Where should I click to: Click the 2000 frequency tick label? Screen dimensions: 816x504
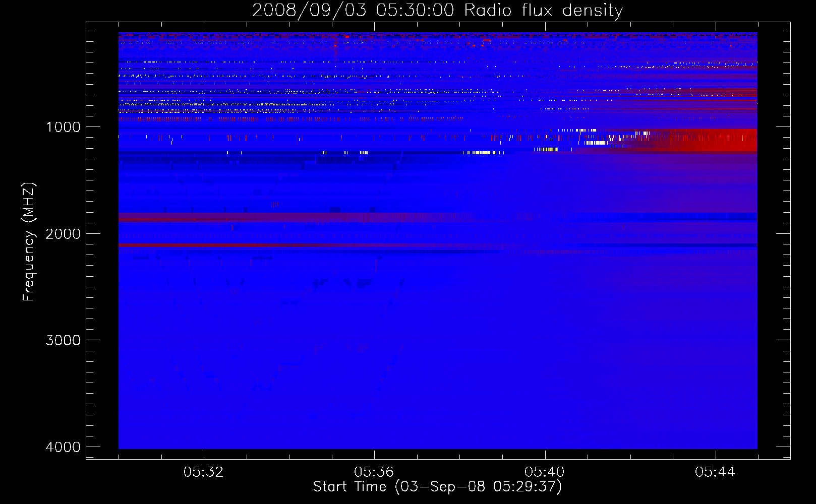point(63,233)
